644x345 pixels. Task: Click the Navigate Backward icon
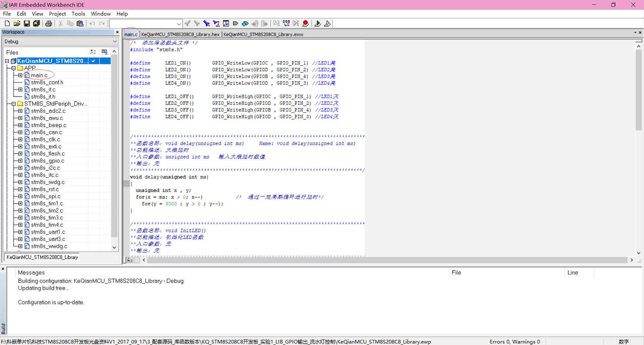[255, 23]
